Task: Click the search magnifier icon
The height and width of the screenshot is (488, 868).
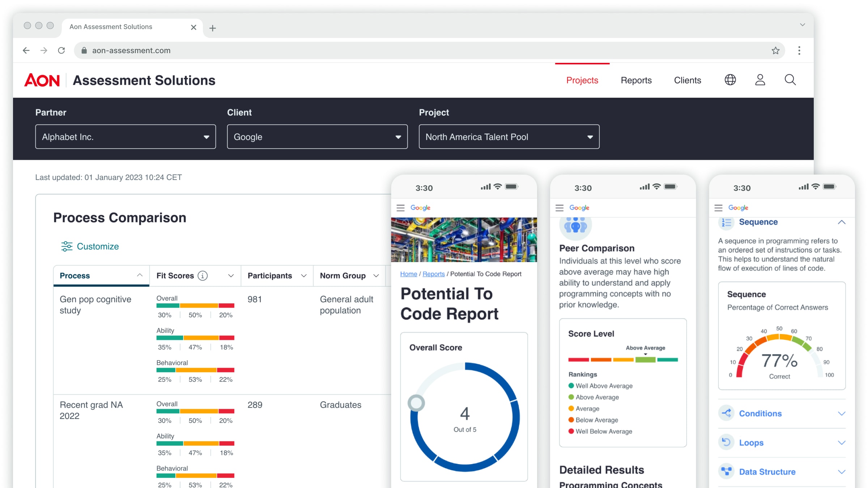Action: tap(790, 80)
